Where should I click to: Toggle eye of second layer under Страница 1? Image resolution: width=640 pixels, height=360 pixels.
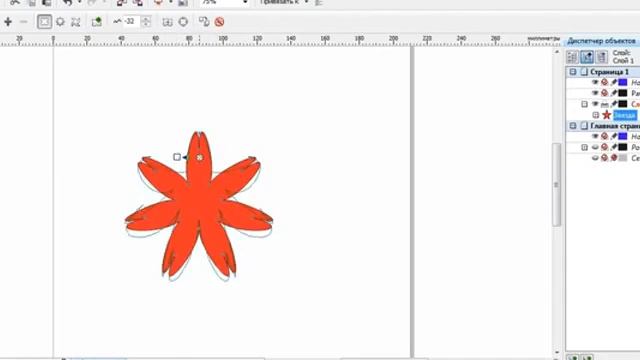click(x=595, y=93)
